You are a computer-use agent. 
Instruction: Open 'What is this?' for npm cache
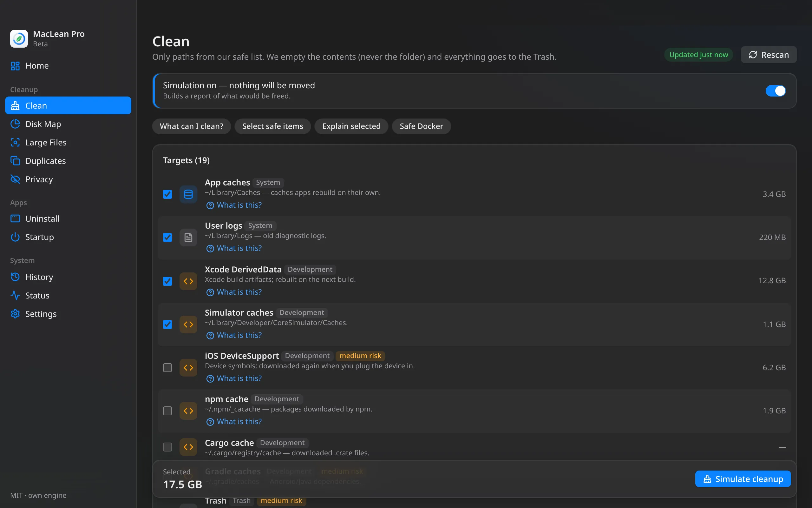pyautogui.click(x=234, y=422)
